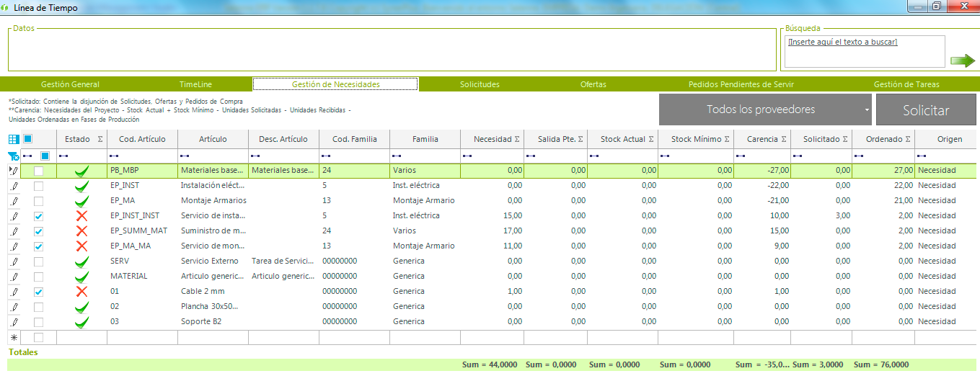Click the pencil icon of row EP_INST_INST

pyautogui.click(x=14, y=216)
